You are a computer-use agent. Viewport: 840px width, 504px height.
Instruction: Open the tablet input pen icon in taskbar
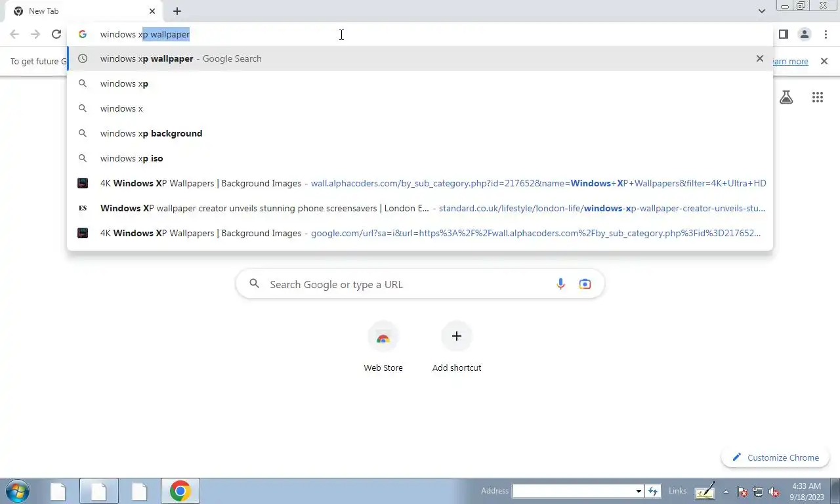click(705, 491)
